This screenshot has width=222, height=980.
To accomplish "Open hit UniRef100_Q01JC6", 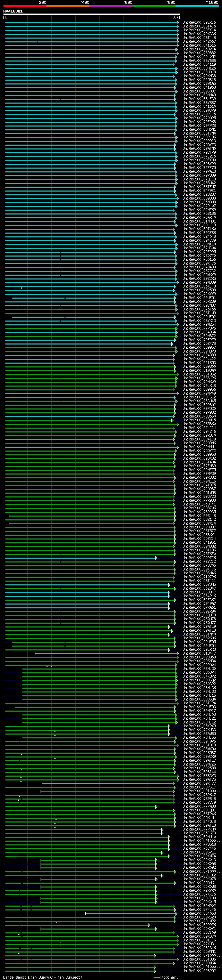I will pyautogui.click(x=199, y=940).
